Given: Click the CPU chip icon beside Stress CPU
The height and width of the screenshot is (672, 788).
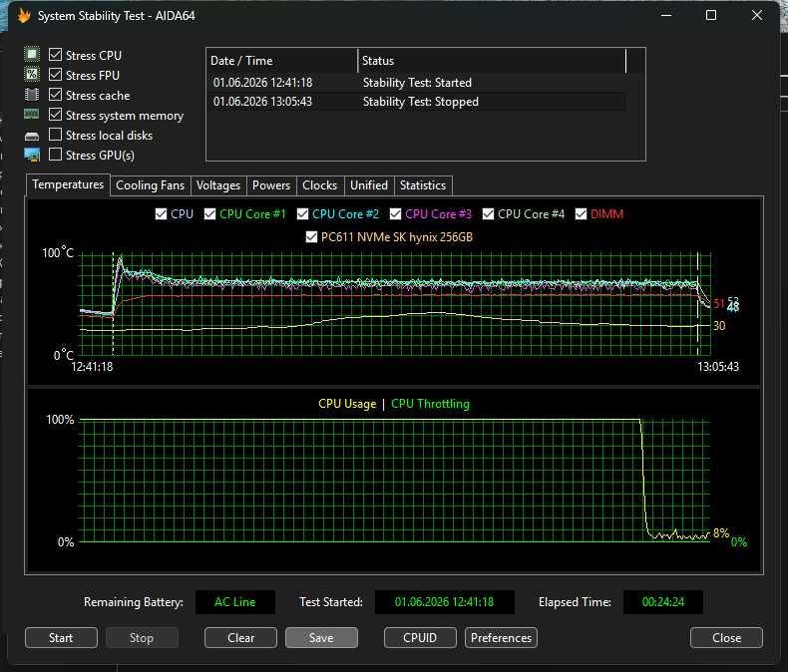Looking at the screenshot, I should [32, 54].
